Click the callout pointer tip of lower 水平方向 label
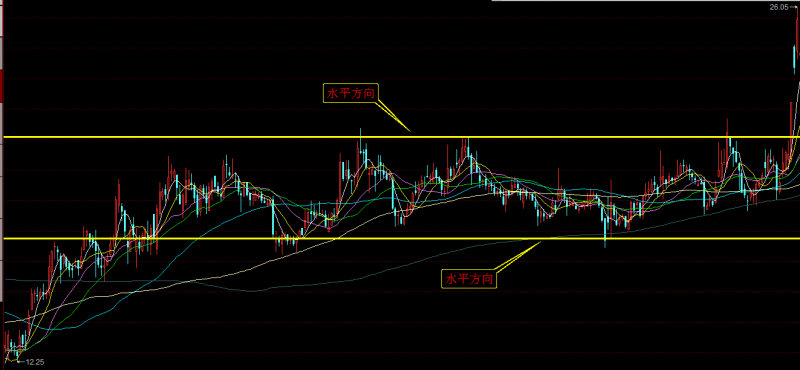Viewport: 800px width, 370px height. [541, 242]
